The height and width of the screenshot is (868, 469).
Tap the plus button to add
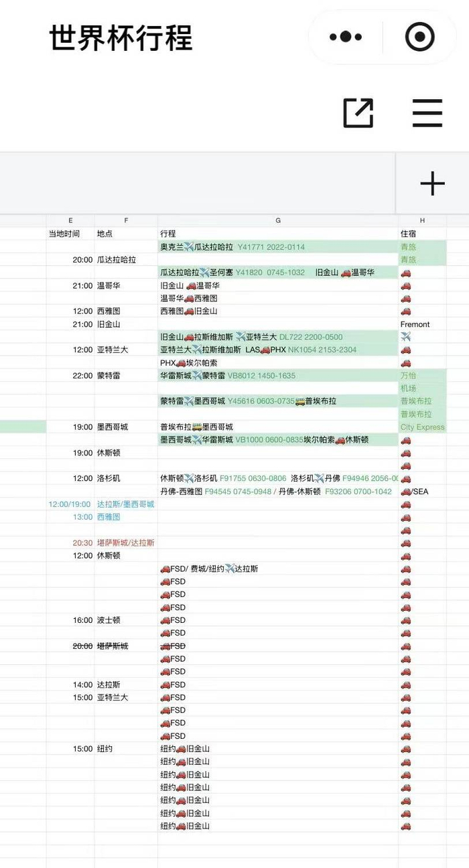coord(432,183)
